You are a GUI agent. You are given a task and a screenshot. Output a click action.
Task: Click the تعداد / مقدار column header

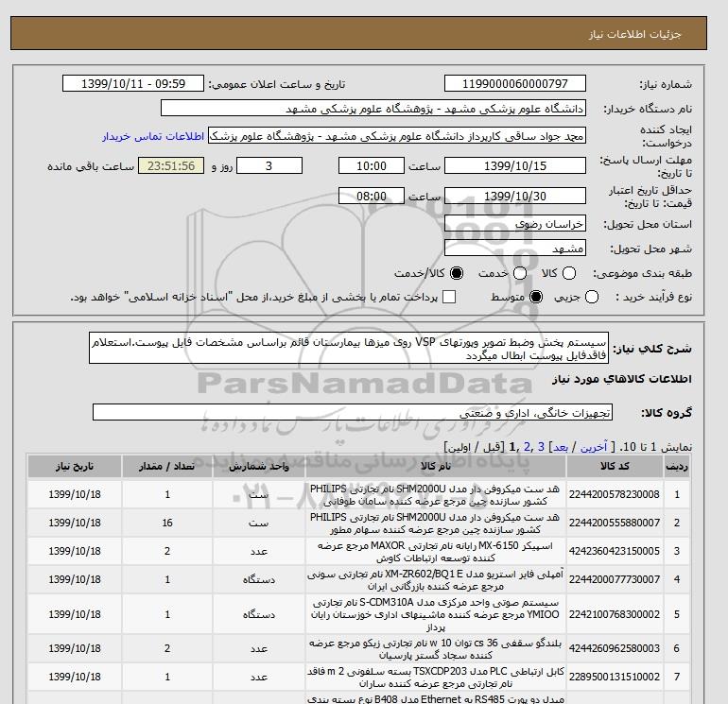point(167,467)
